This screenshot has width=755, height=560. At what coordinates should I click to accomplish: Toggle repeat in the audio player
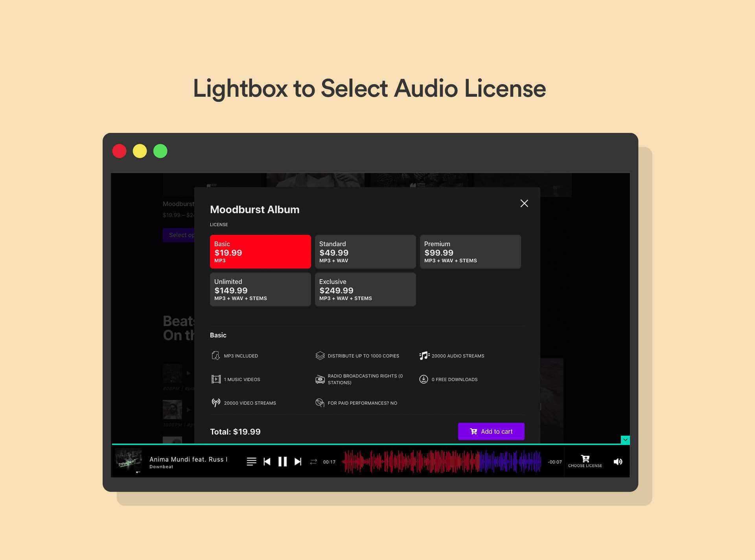click(313, 462)
